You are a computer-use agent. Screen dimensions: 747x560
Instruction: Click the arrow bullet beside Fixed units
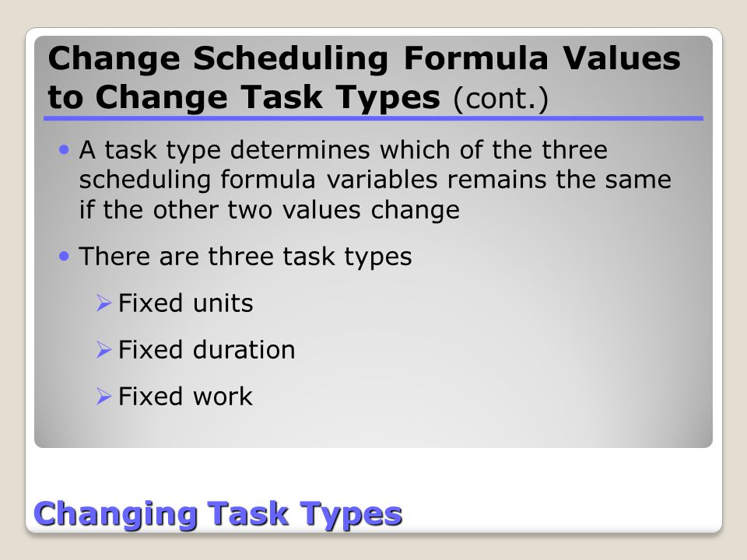pos(103,303)
